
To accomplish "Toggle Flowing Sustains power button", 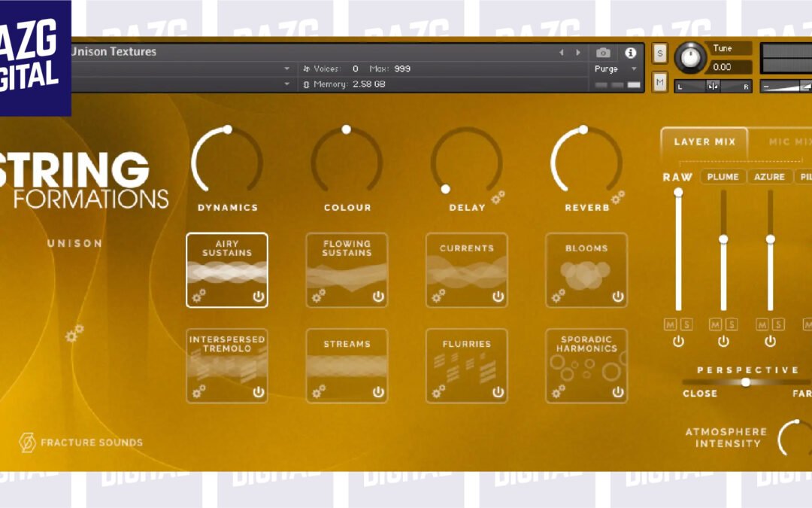I will pos(378,297).
